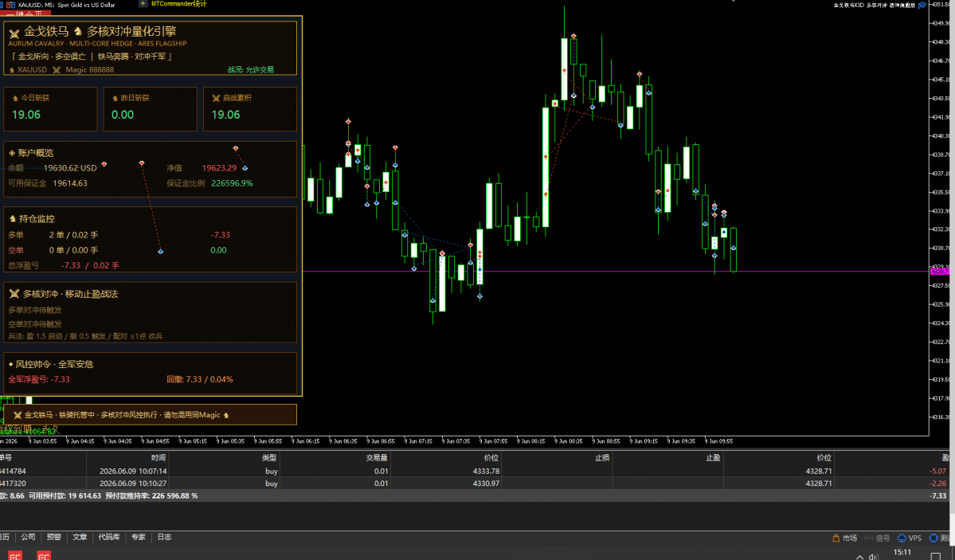Screen dimensions: 955x560
Task: Click the swords icon beside 多核对冲 · 移动止盈战法
Action: tap(14, 294)
